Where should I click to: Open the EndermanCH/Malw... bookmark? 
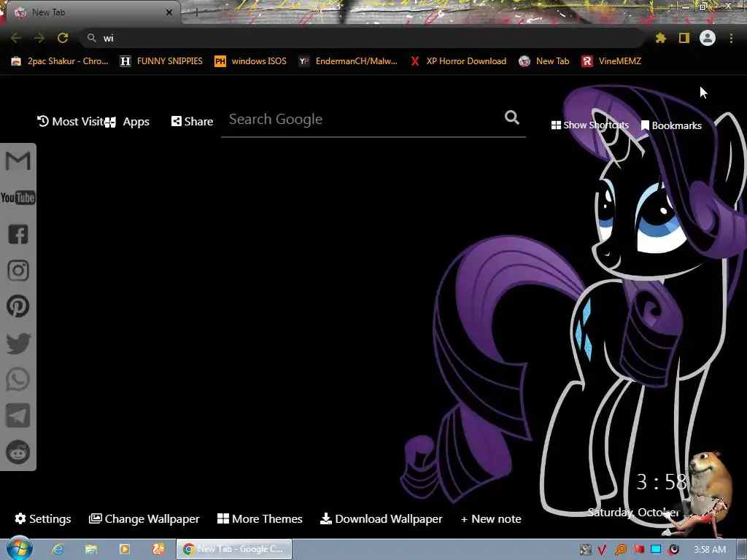click(x=348, y=61)
